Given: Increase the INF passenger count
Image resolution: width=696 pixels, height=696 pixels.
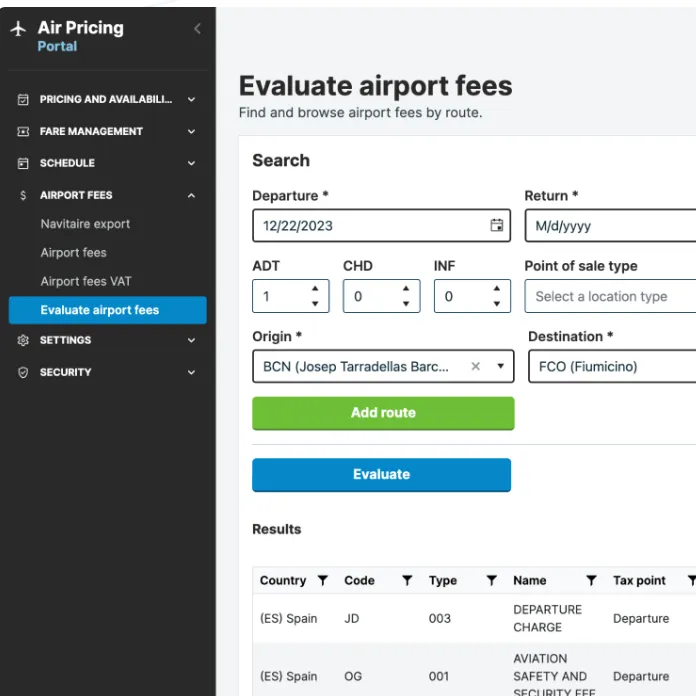Looking at the screenshot, I should (x=497, y=289).
